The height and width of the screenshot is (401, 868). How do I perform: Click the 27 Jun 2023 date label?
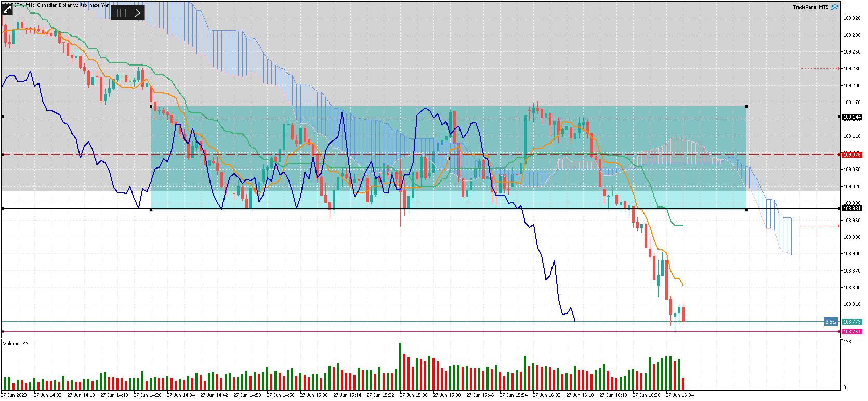click(14, 395)
